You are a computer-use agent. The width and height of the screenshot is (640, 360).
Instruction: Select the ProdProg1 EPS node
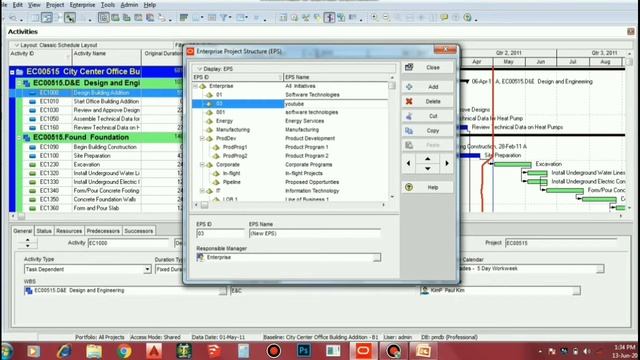pyautogui.click(x=290, y=147)
